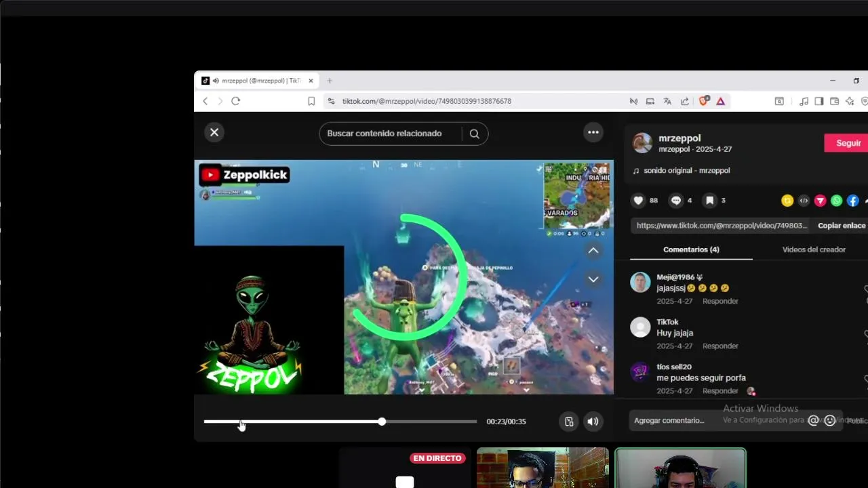This screenshot has height=488, width=868.
Task: Close the mrzeppol TikTok browser tab
Action: [x=311, y=81]
